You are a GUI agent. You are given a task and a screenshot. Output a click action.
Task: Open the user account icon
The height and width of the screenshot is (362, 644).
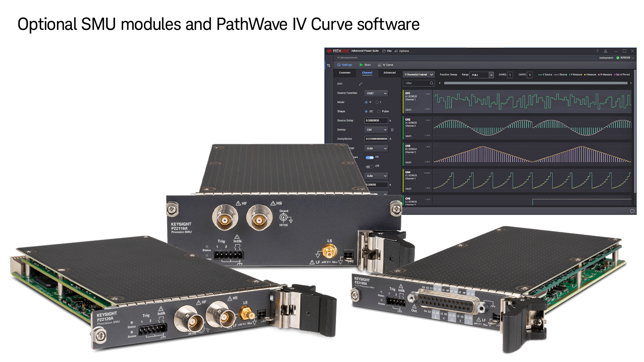point(606,51)
